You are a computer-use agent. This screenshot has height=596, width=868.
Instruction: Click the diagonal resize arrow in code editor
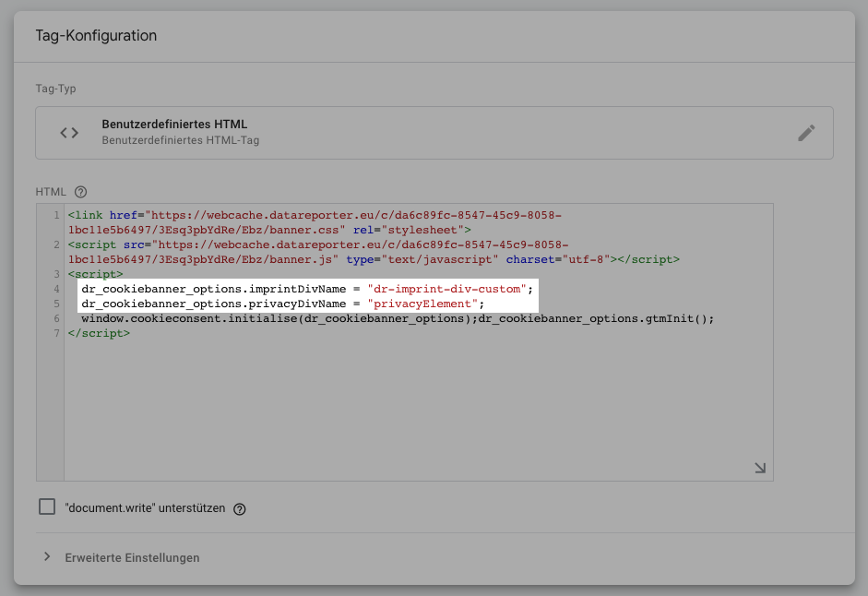point(759,468)
